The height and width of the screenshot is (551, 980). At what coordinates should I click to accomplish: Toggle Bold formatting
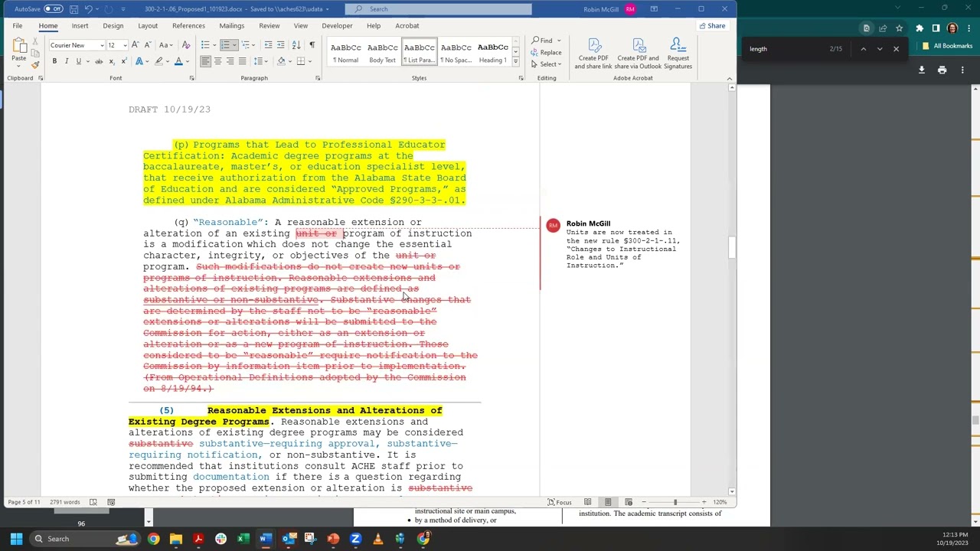[54, 61]
